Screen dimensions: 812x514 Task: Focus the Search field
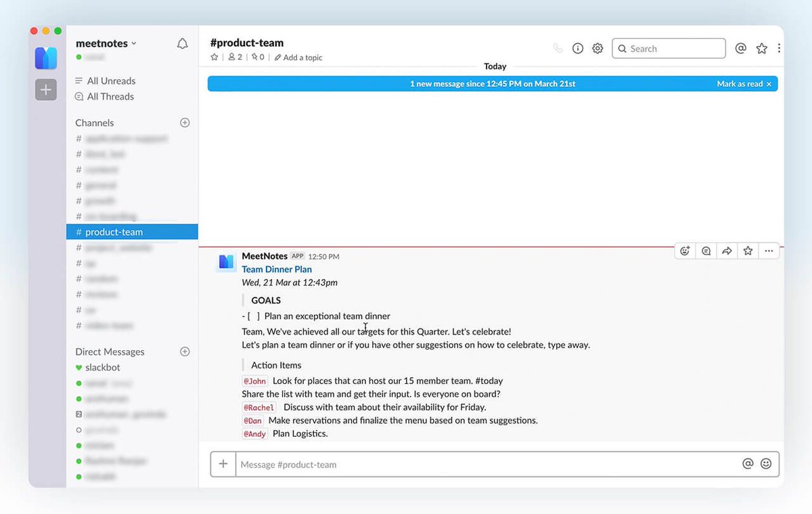(669, 49)
